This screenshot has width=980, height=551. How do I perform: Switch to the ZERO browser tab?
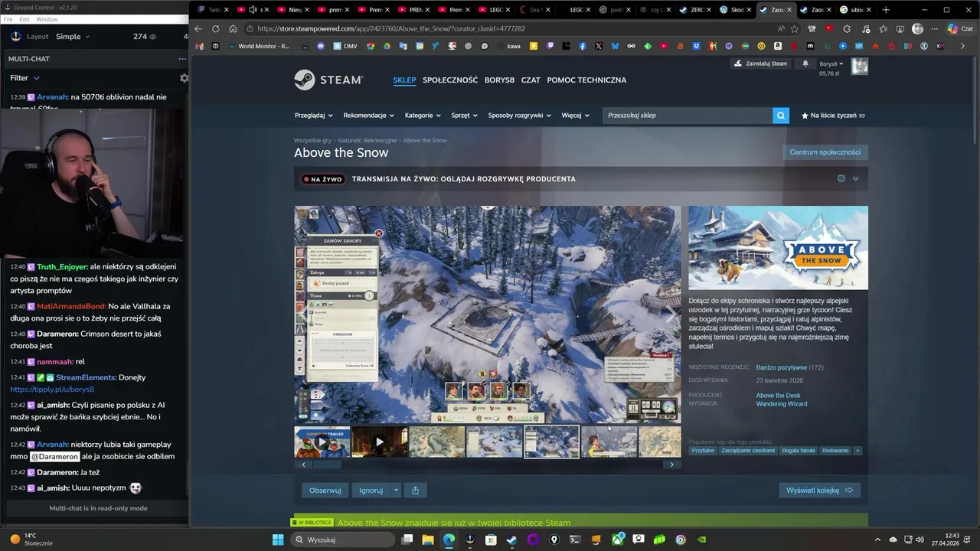coord(696,10)
